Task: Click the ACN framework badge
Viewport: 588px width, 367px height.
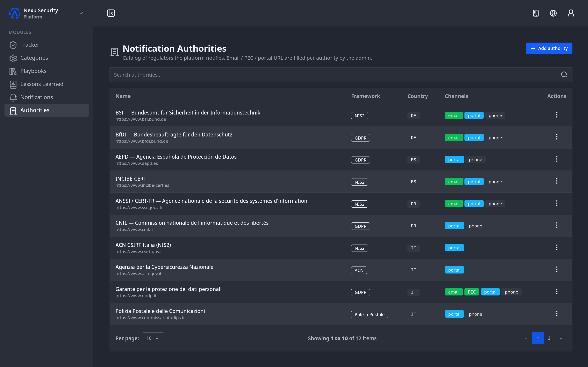Action: pos(359,270)
